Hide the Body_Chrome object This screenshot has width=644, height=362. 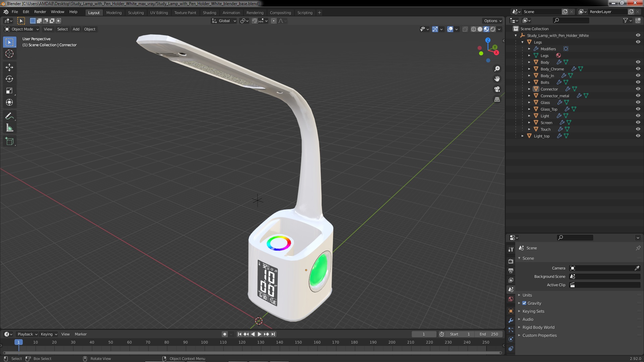tap(638, 69)
